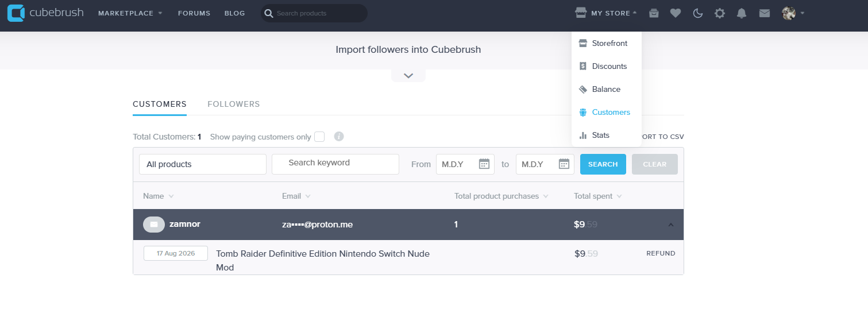Click the Search keyword field
This screenshot has width=868, height=317.
pyautogui.click(x=335, y=164)
